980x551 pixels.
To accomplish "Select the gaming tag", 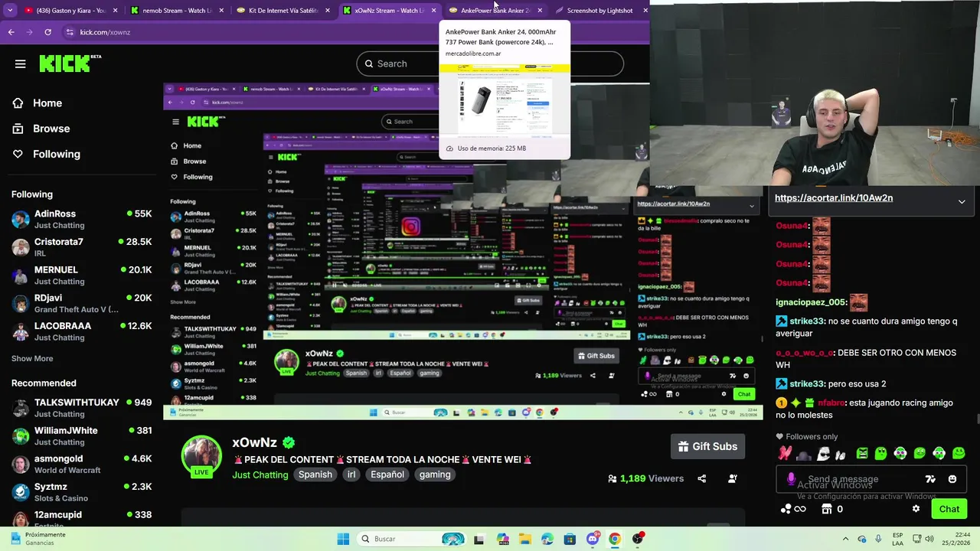I will (x=435, y=474).
